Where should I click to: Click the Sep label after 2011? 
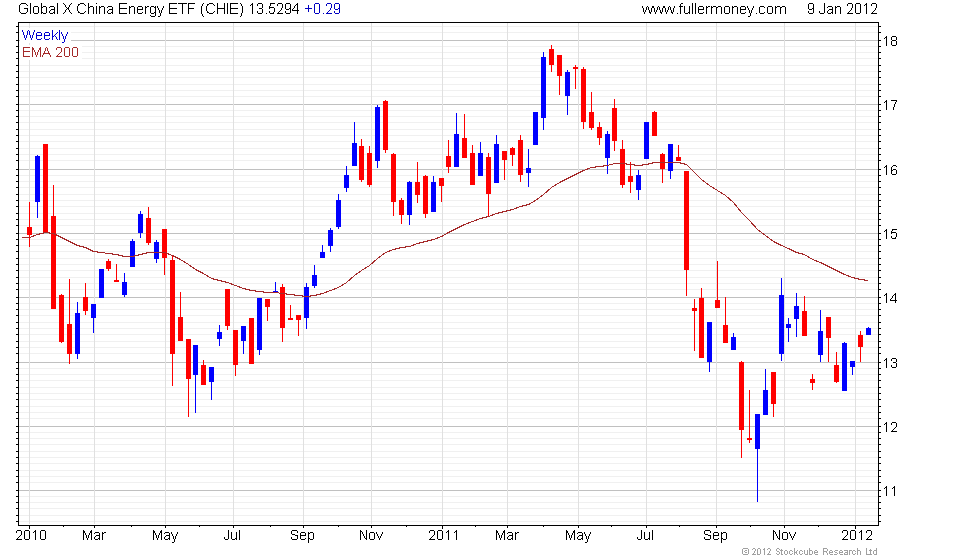[715, 536]
